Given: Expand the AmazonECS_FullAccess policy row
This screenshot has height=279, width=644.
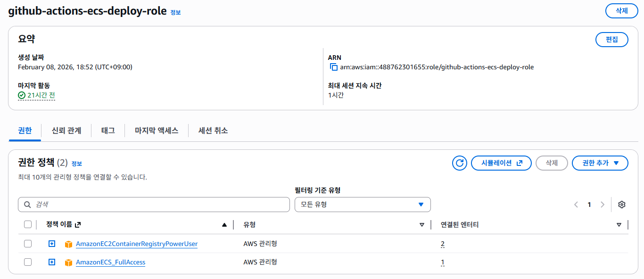Looking at the screenshot, I should pos(52,262).
